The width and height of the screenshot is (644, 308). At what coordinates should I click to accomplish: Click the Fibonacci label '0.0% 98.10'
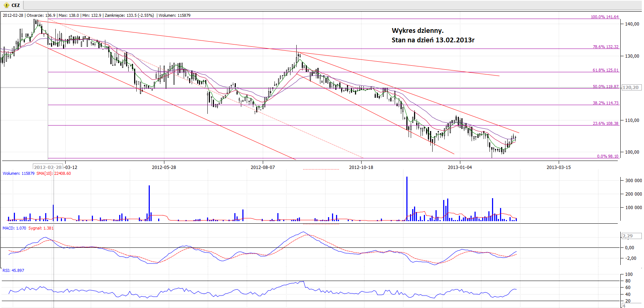[x=608, y=156]
